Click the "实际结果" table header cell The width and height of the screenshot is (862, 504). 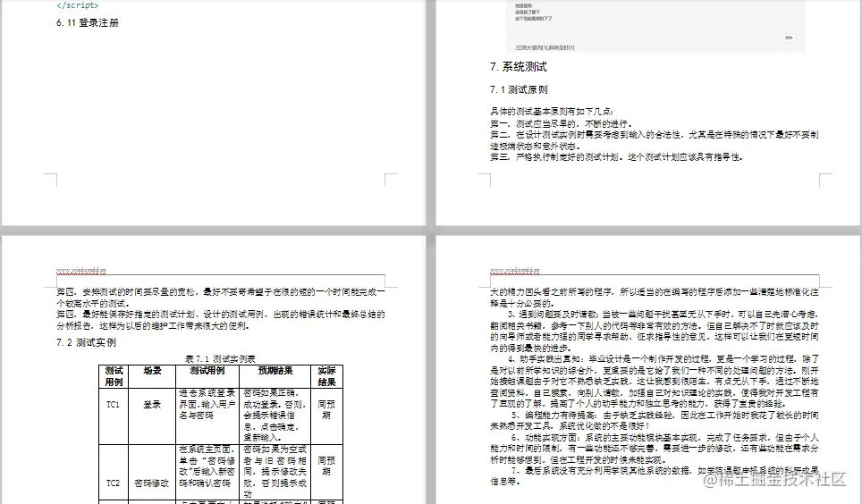(x=326, y=376)
